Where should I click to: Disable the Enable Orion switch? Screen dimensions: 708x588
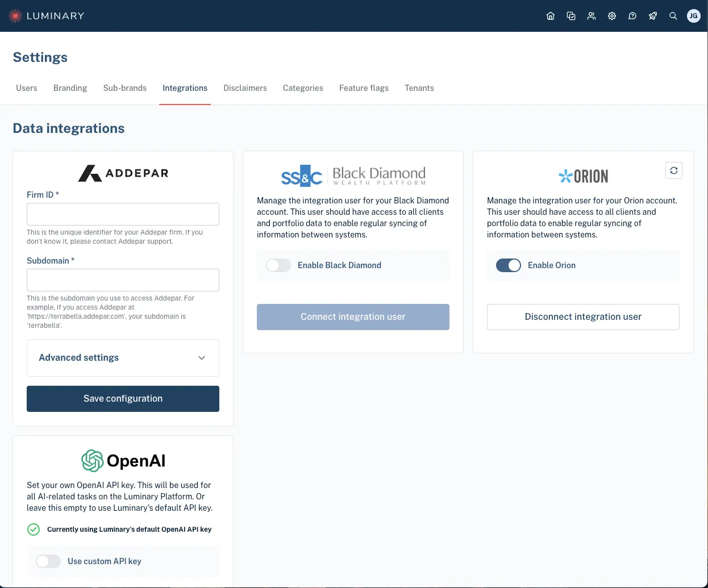pos(509,265)
